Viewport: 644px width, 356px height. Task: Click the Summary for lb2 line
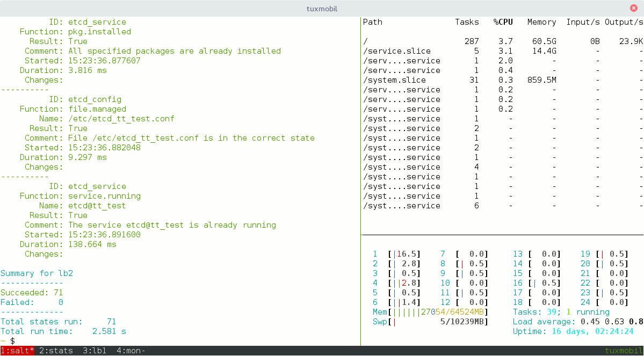click(37, 273)
